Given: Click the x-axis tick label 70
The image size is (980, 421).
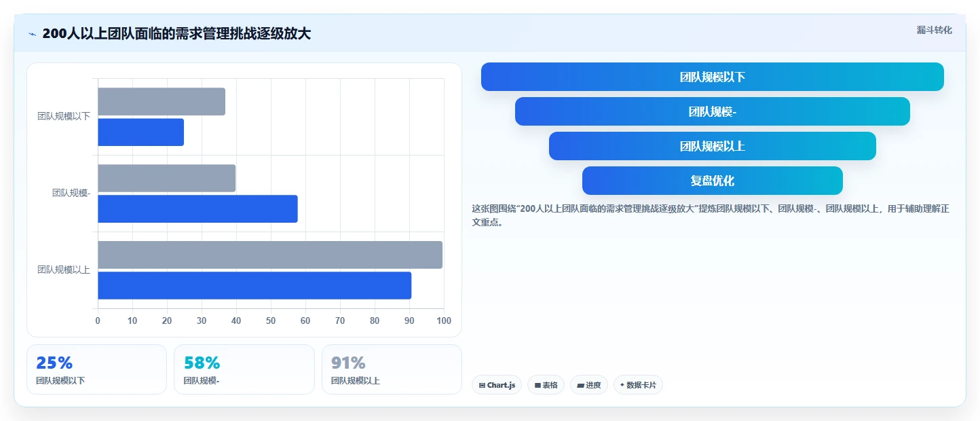Looking at the screenshot, I should coord(340,321).
